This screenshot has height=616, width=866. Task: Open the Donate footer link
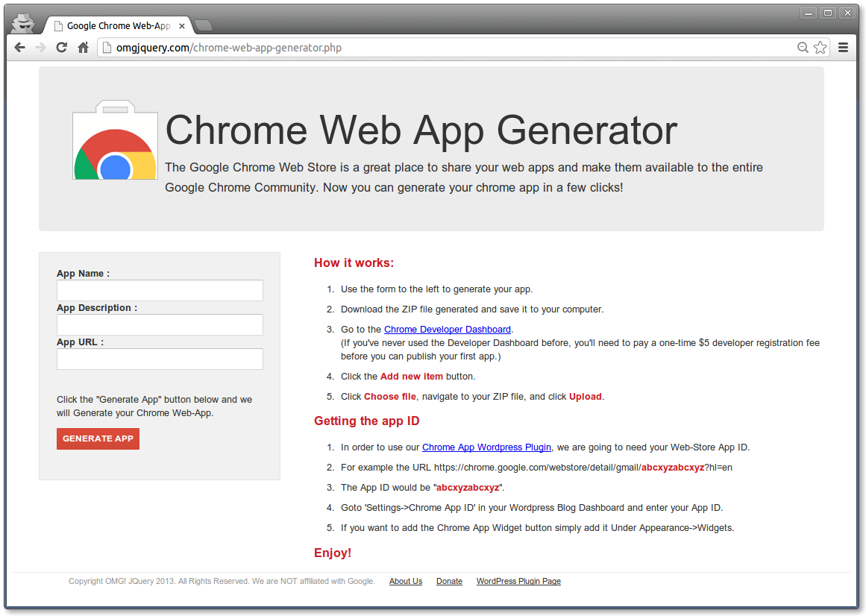pos(449,581)
